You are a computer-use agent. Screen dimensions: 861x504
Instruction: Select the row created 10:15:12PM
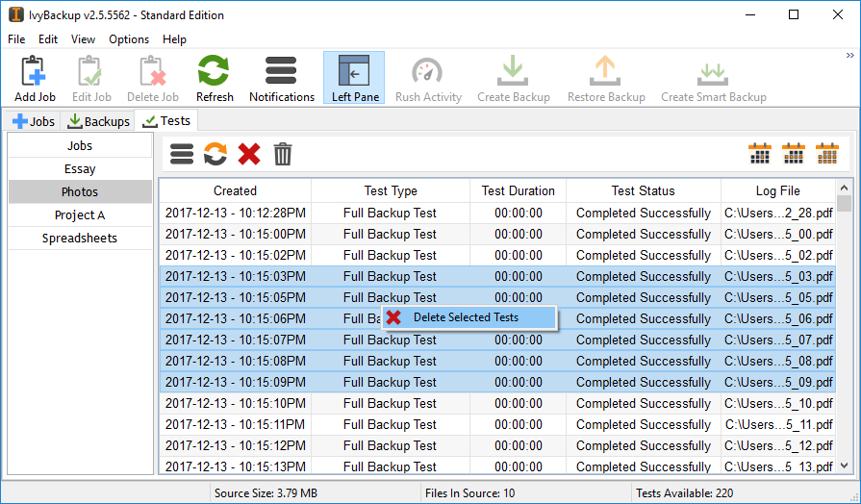pos(497,445)
